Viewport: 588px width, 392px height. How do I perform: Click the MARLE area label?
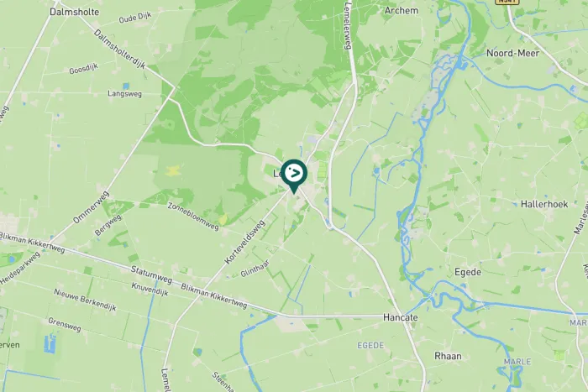point(517,362)
